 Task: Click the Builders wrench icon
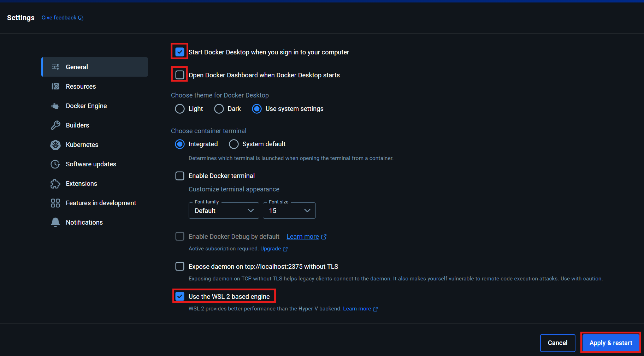[55, 125]
